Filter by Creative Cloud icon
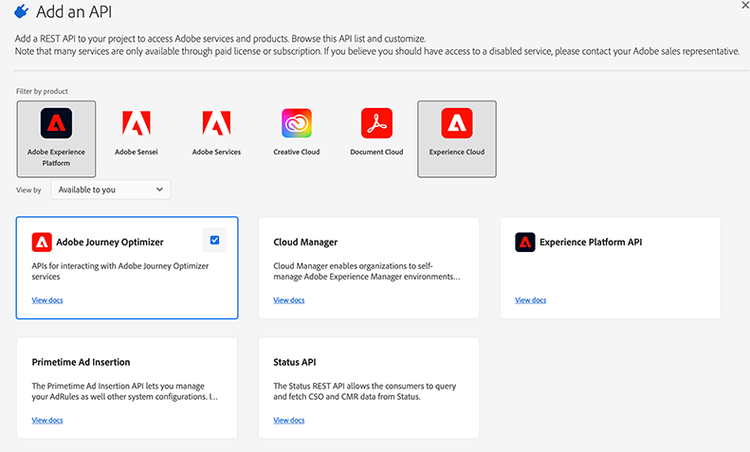Screen dimensions: 750x452 pyautogui.click(x=297, y=124)
